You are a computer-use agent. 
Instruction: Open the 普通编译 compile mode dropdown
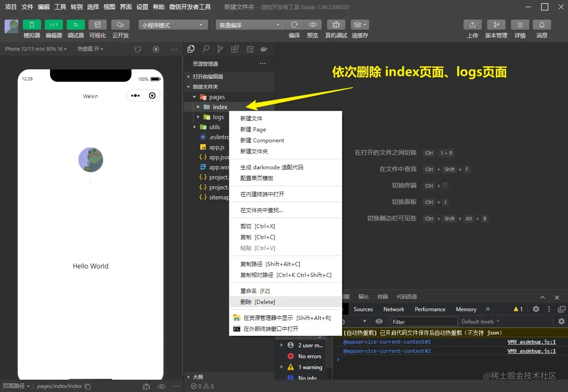point(250,25)
